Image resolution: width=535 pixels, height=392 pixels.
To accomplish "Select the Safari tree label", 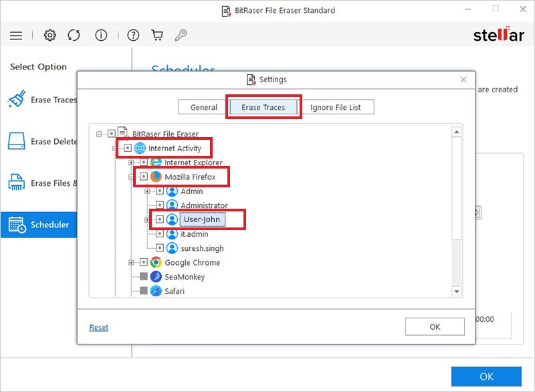I will click(x=175, y=291).
